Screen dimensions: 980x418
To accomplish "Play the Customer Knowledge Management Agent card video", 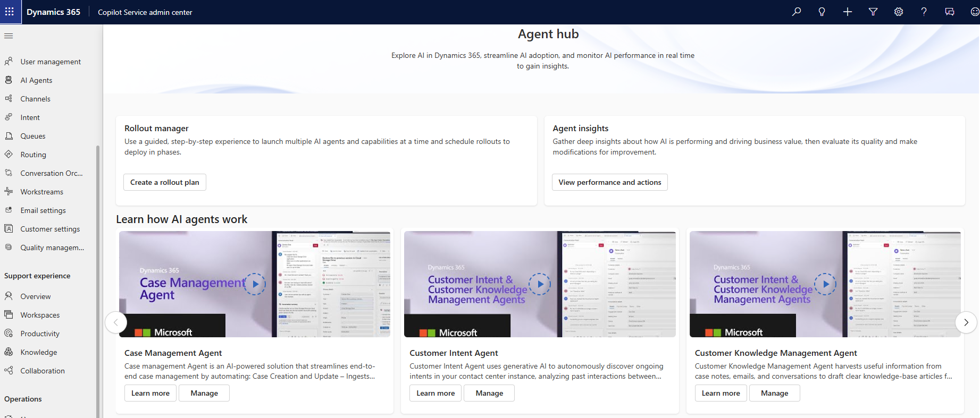I will click(x=826, y=284).
